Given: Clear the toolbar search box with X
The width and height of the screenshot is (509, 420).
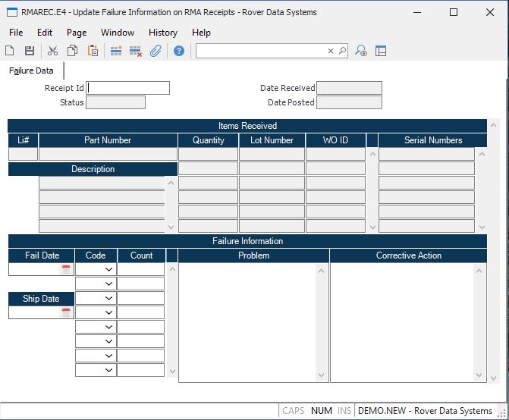Looking at the screenshot, I should (331, 51).
